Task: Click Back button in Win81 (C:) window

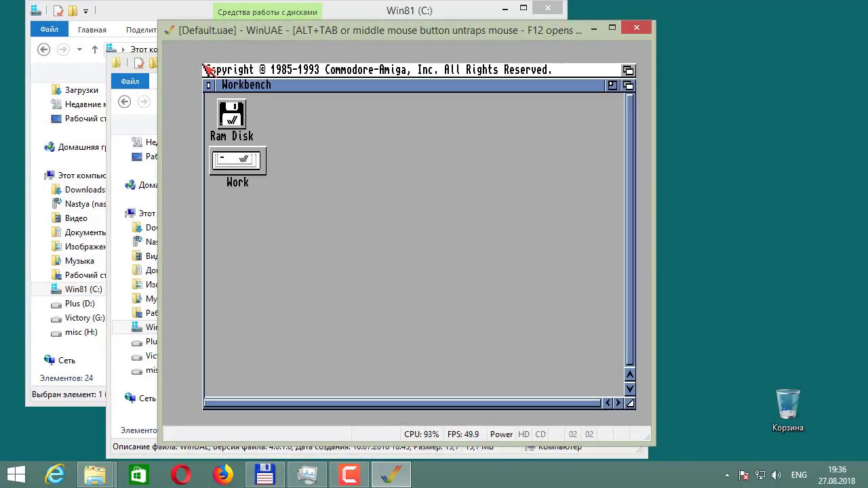Action: click(43, 49)
